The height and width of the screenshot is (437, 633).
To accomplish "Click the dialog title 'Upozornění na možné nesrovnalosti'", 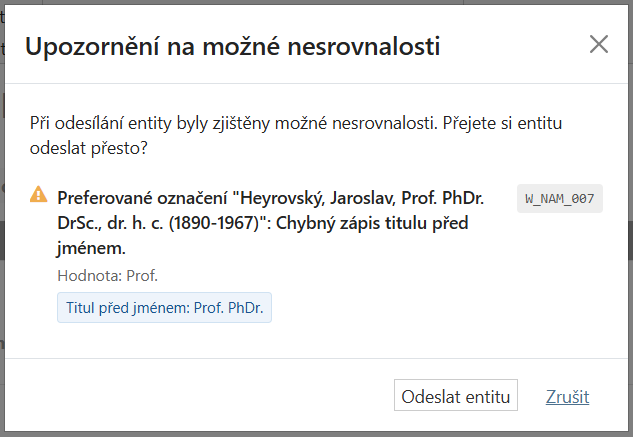I will (233, 46).
